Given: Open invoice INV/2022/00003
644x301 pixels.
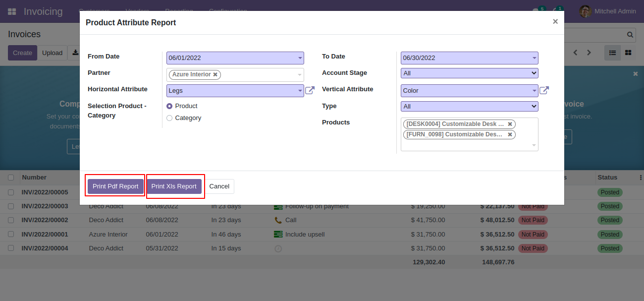Looking at the screenshot, I should point(45,206).
